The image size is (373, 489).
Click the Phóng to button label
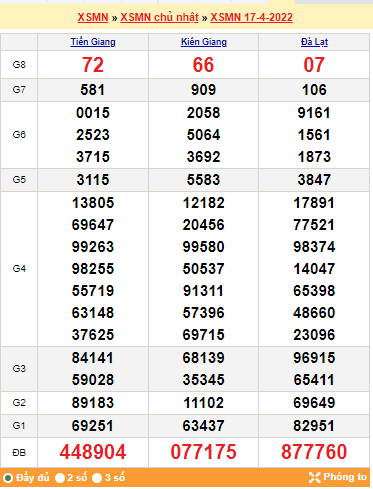tap(345, 477)
